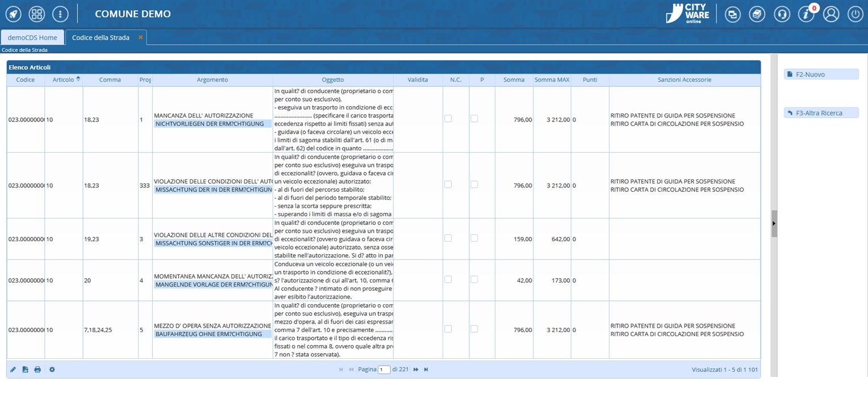Check N.C. box for MEZZO D' OPERA row
Image resolution: width=868 pixels, height=415 pixels.
click(448, 329)
